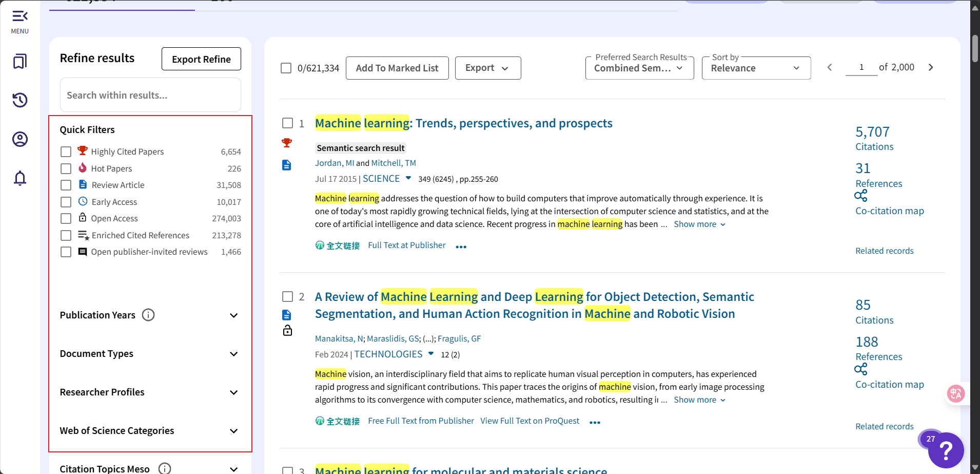Open the Marked List via the bookmark icon
The width and height of the screenshot is (980, 474).
(19, 61)
